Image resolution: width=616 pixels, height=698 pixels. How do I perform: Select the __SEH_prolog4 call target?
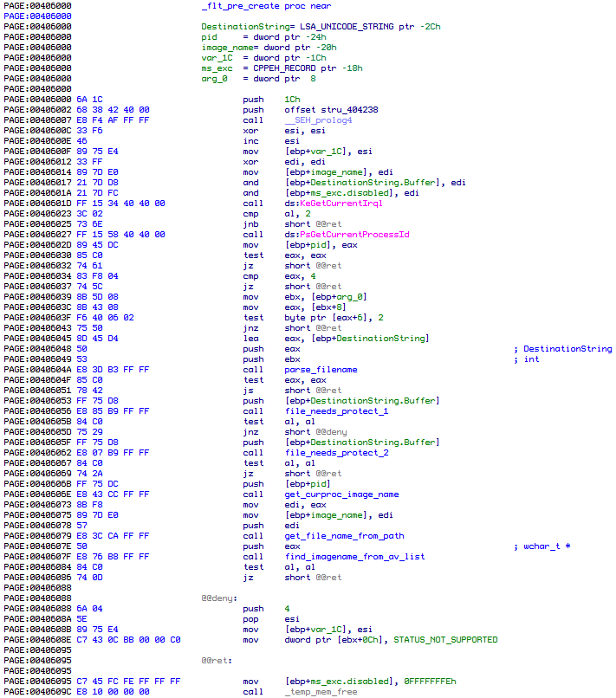[x=318, y=120]
